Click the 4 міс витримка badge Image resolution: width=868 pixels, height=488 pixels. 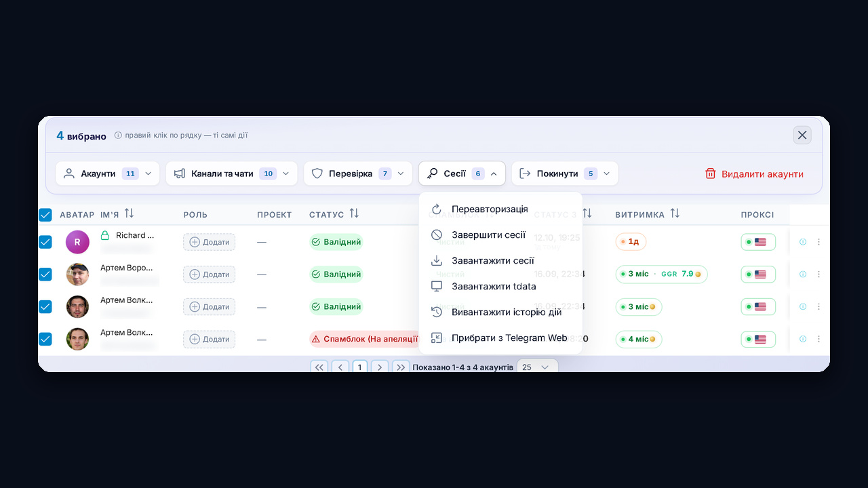tap(639, 339)
